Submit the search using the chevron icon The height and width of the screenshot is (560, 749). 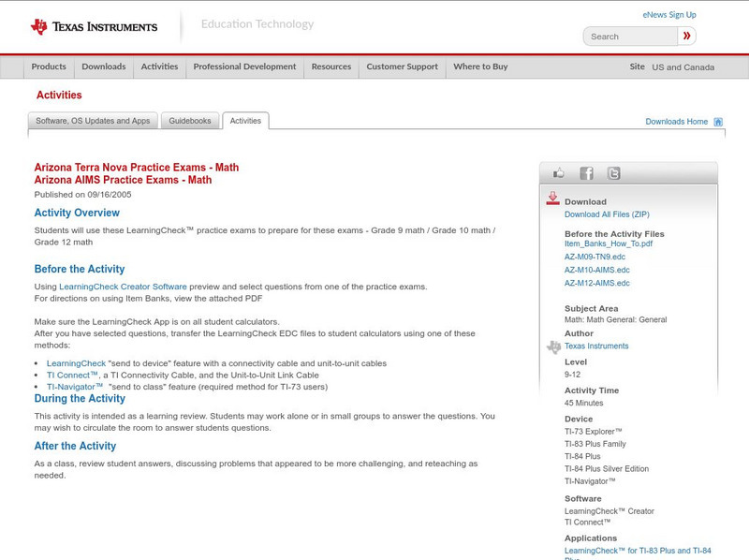click(686, 36)
